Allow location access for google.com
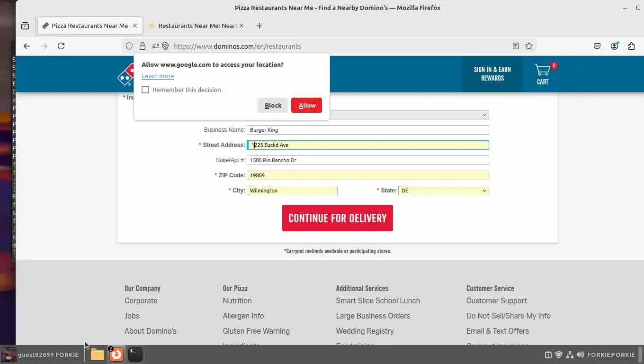 [306, 105]
